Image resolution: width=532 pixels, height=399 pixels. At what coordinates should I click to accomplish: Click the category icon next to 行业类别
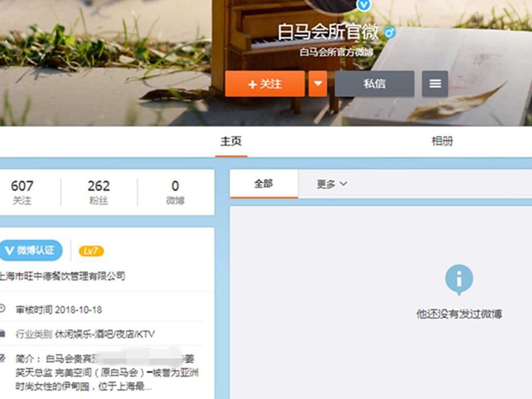pyautogui.click(x=3, y=334)
